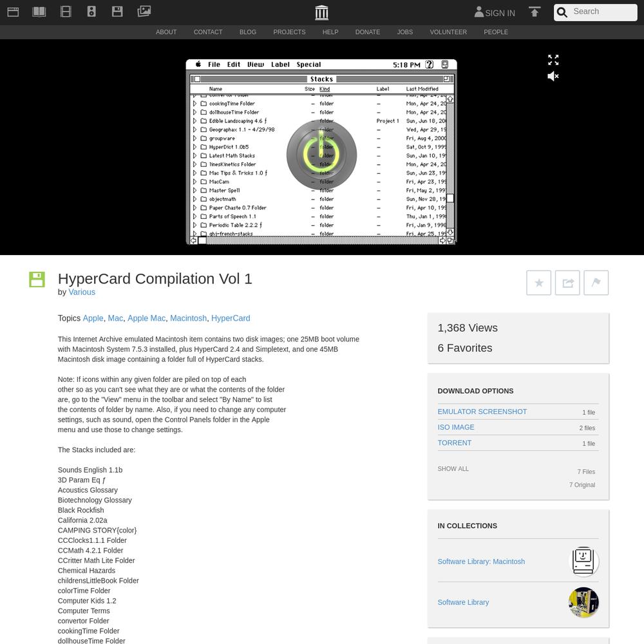Expand the HyperDict 1.0b5 triangle
This screenshot has height=644, width=644.
pyautogui.click(x=194, y=147)
